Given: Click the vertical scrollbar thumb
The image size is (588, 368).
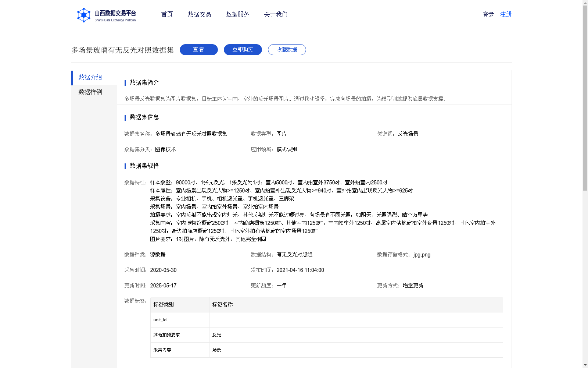Looking at the screenshot, I should click(585, 98).
